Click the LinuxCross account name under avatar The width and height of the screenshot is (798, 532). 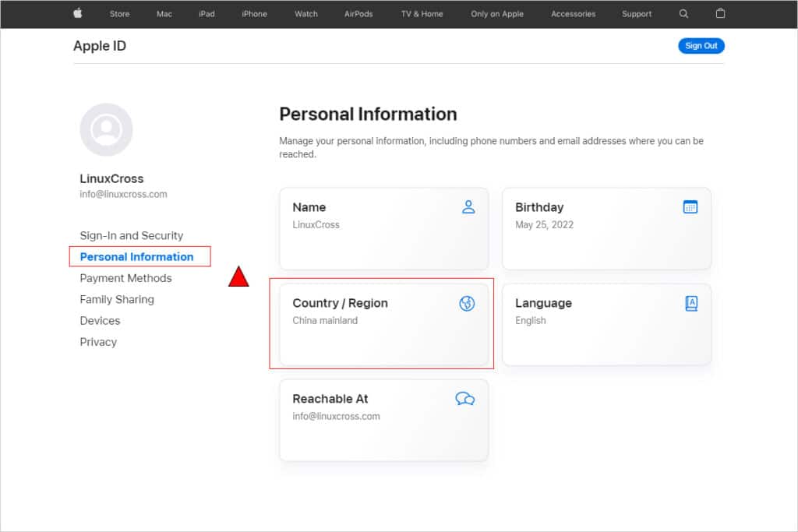point(111,179)
